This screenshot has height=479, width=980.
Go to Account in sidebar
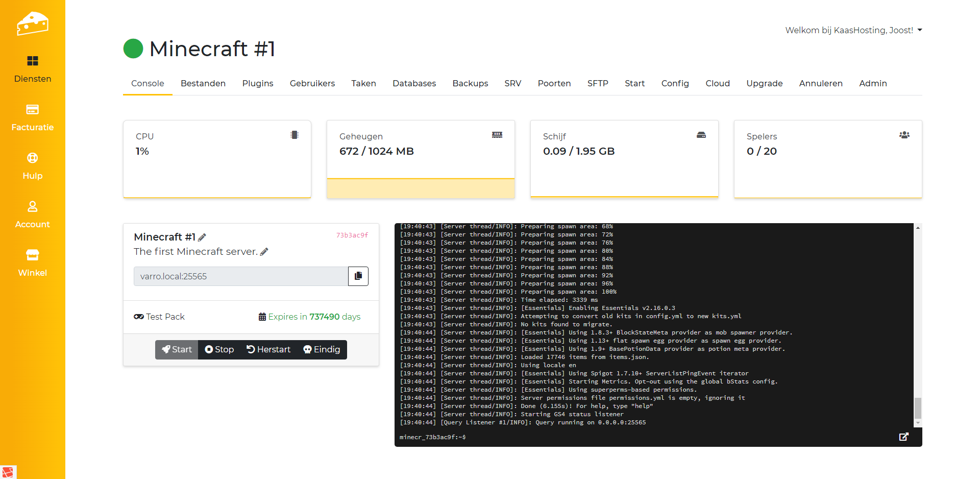[x=33, y=214]
